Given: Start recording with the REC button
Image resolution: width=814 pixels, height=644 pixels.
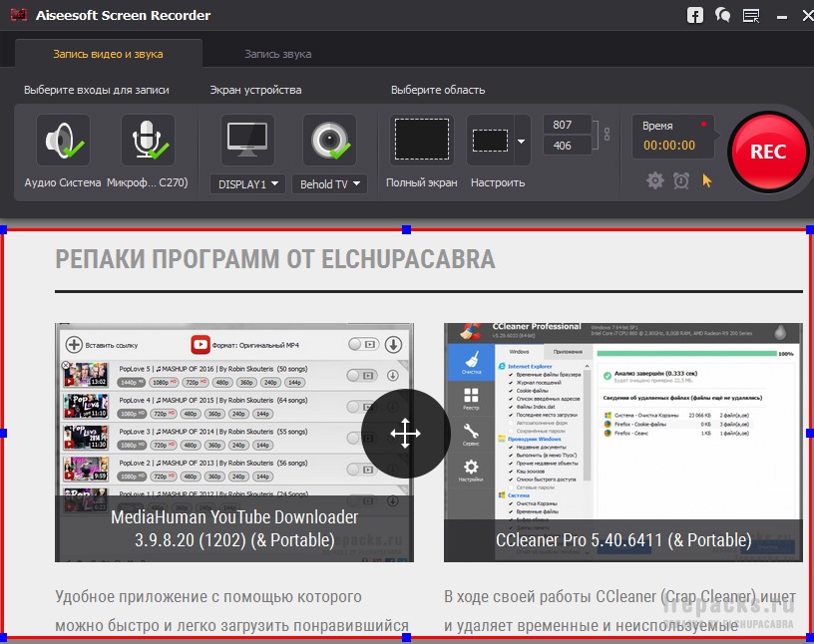Looking at the screenshot, I should point(768,152).
